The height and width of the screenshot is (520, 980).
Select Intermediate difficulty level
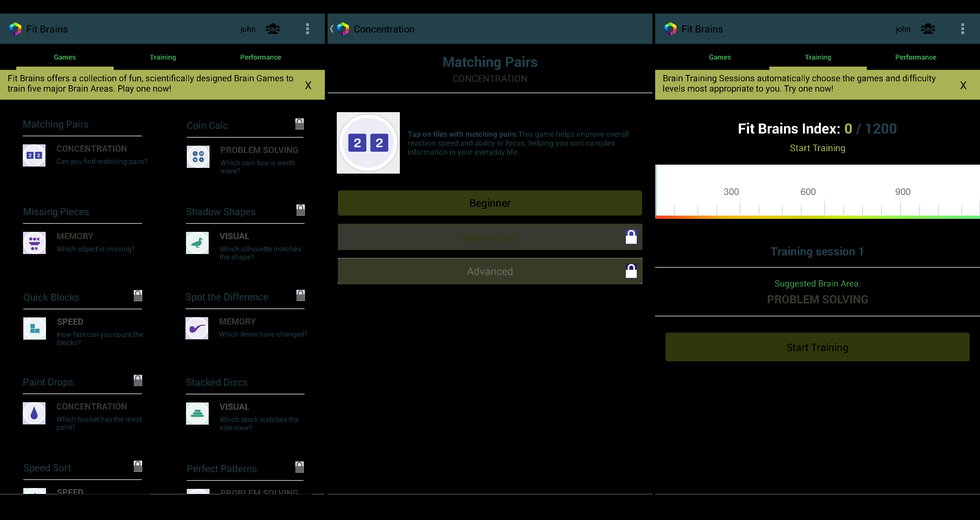(490, 237)
